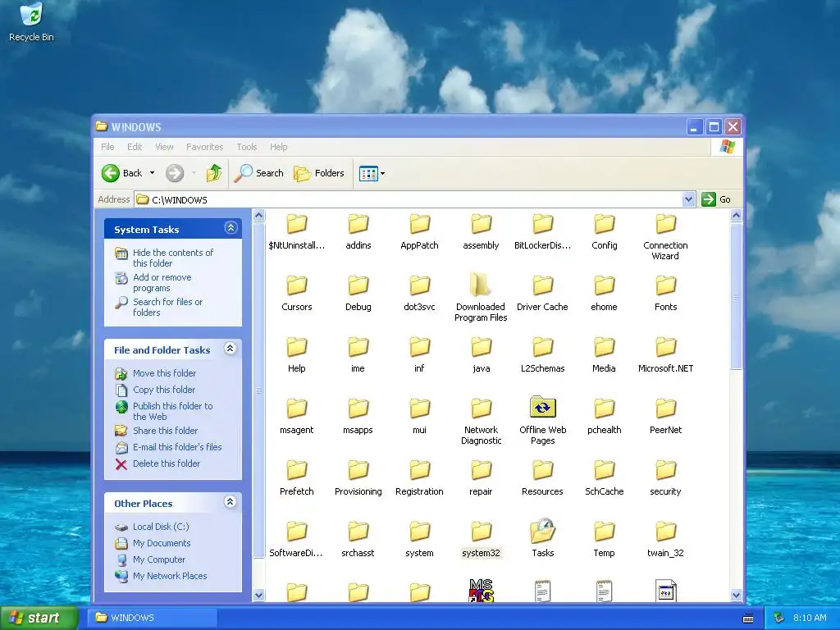Select the Media folder icon

click(605, 347)
